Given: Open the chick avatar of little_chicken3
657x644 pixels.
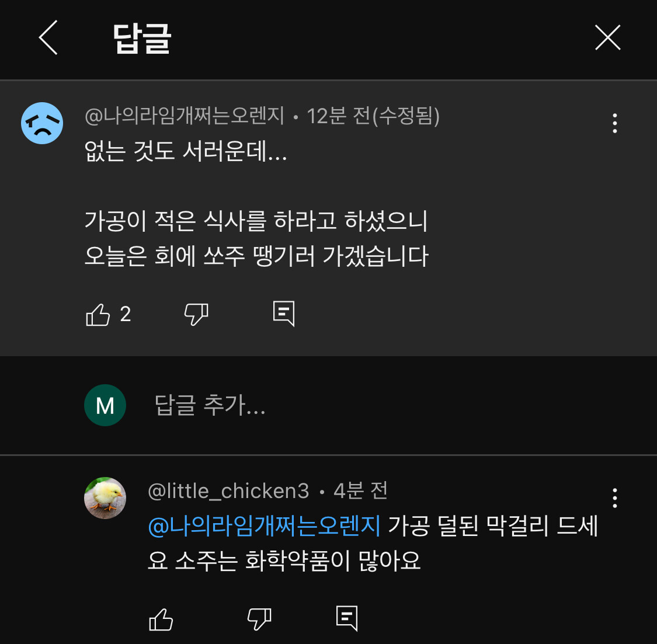Looking at the screenshot, I should pyautogui.click(x=105, y=498).
